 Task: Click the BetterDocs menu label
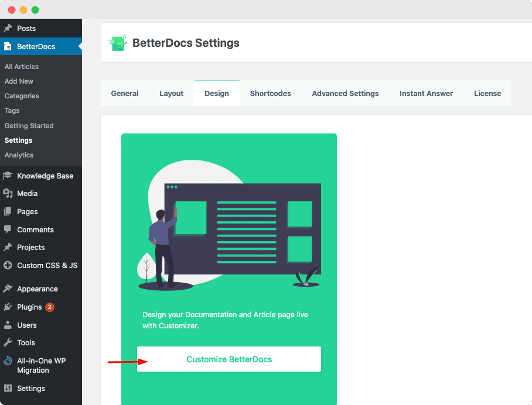click(x=36, y=46)
